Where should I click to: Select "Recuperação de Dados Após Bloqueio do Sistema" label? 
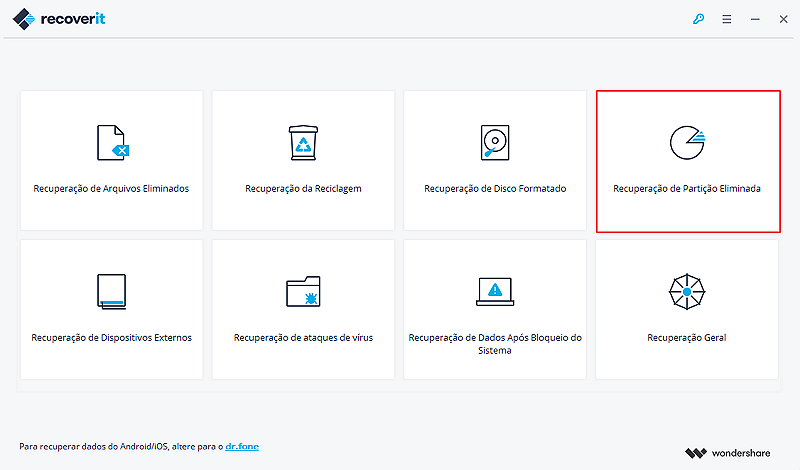coord(495,344)
